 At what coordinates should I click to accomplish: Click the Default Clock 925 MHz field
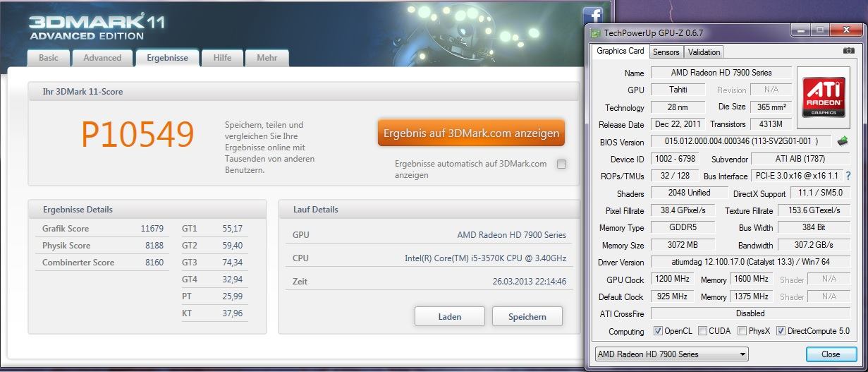(x=673, y=296)
